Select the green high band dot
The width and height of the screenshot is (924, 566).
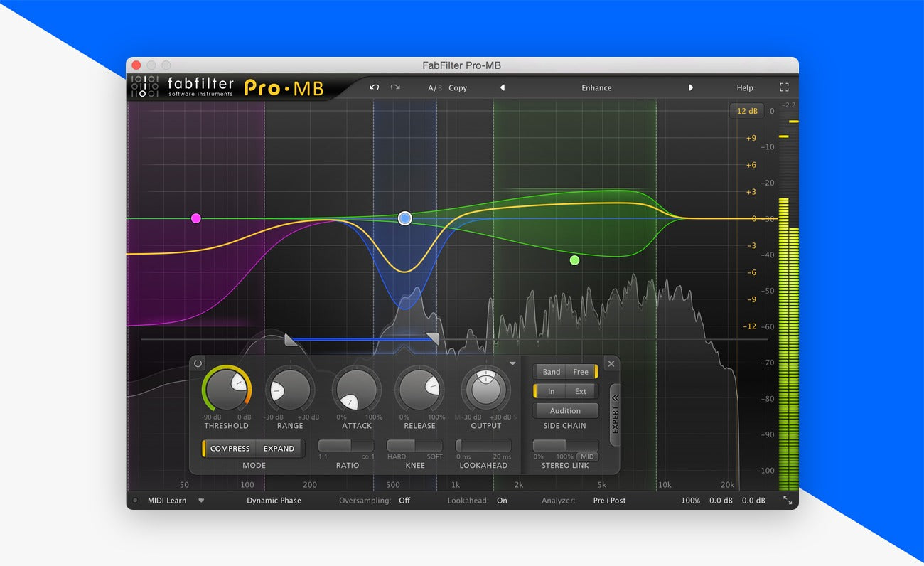[575, 260]
